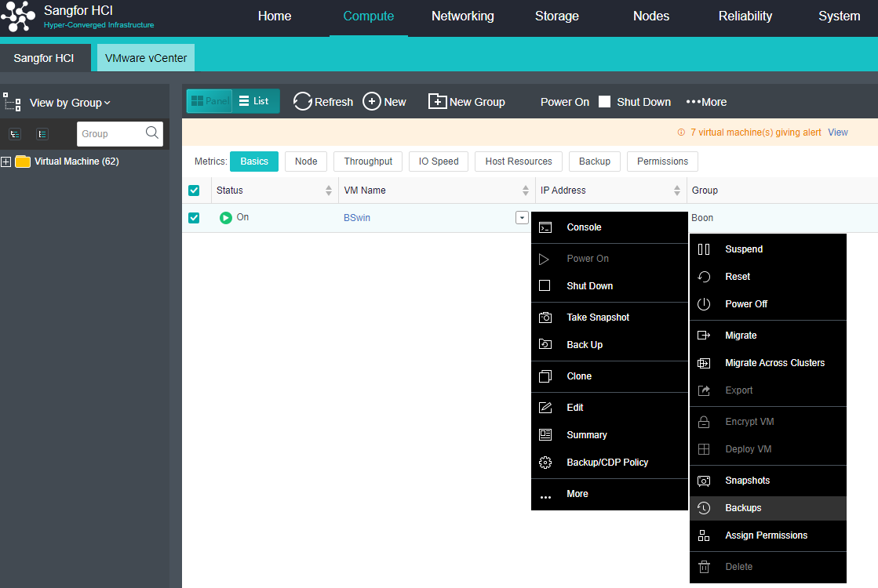Click the dropdown arrow beside BSwin
Screen dimensions: 878x588
pyautogui.click(x=522, y=218)
